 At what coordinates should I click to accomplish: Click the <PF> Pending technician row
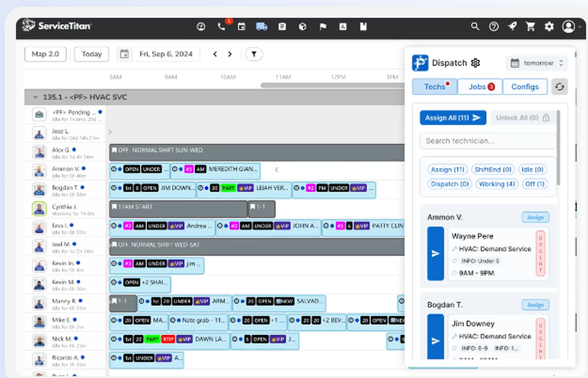click(x=65, y=115)
